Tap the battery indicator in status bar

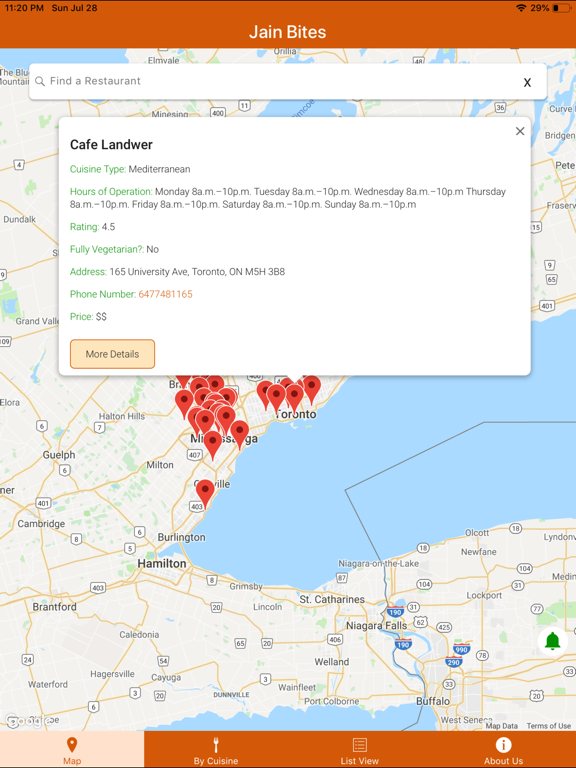click(x=561, y=8)
